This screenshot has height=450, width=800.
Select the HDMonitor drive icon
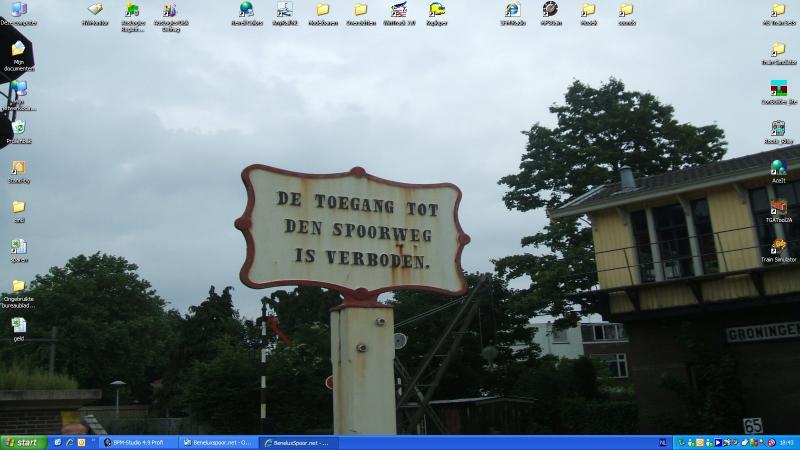(95, 14)
